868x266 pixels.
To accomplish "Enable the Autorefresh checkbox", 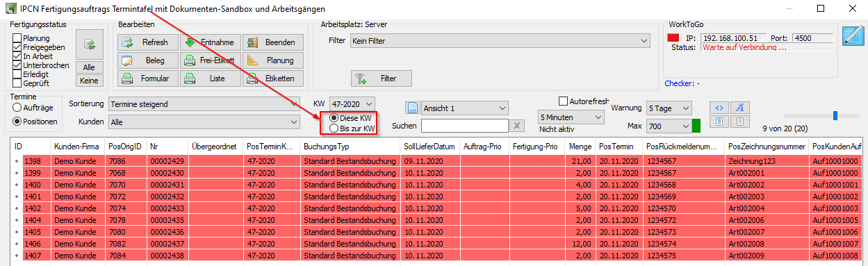I will (x=564, y=101).
